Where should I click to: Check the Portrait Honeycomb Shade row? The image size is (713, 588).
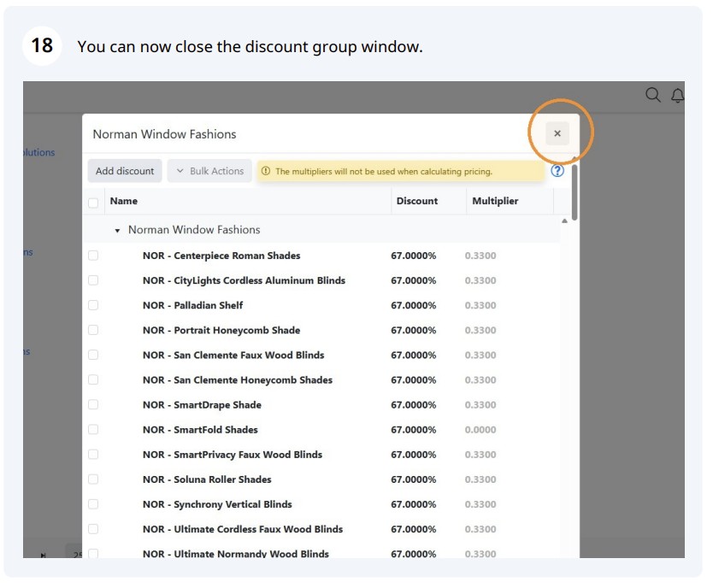pyautogui.click(x=93, y=330)
